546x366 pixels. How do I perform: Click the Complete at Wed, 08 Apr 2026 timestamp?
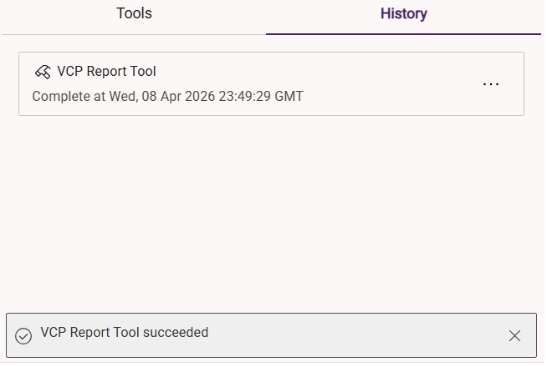[x=167, y=96]
